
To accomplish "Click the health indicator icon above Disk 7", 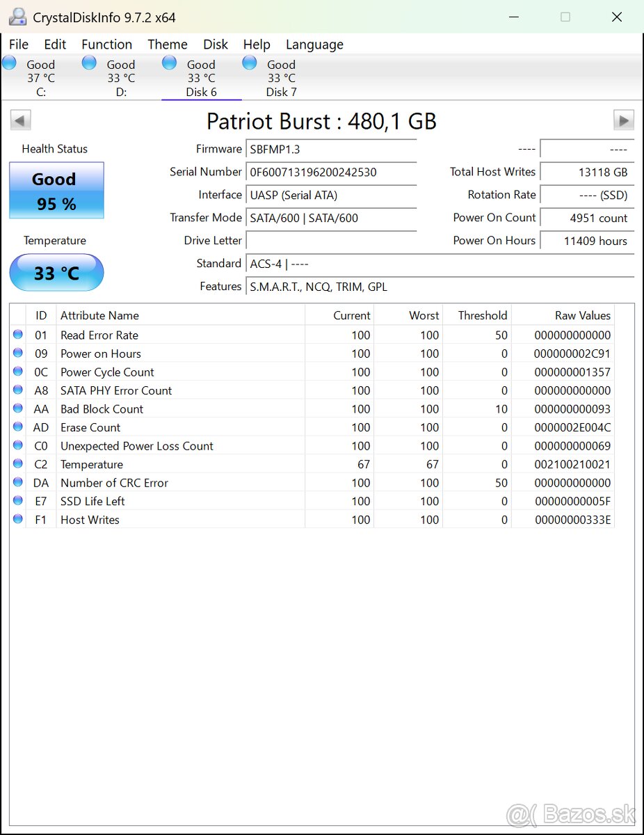I will pos(249,62).
